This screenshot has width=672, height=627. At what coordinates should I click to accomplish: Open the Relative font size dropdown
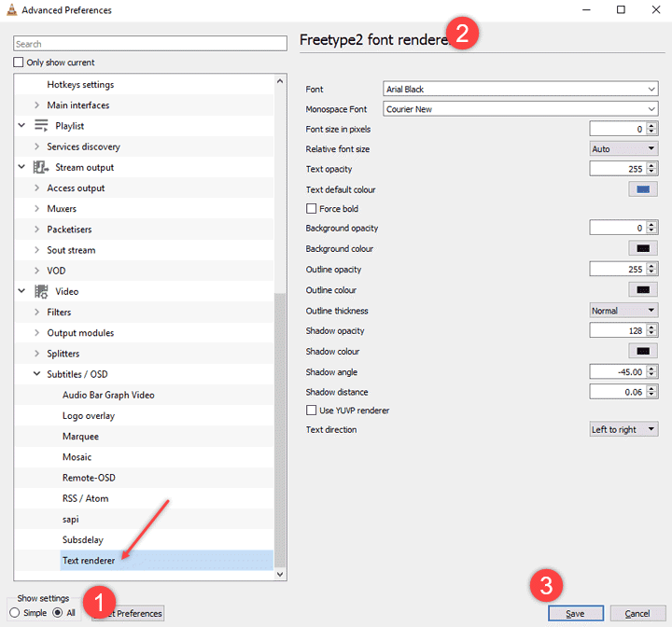click(623, 148)
